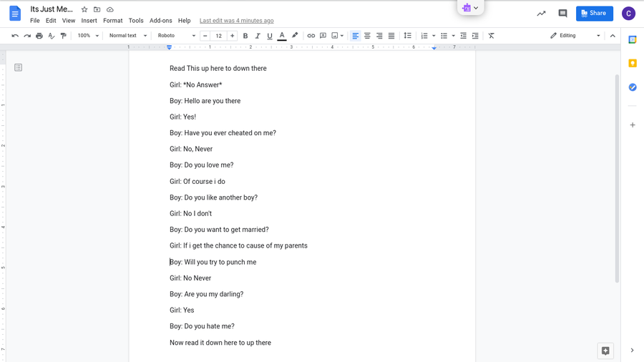
Task: Print the document
Action: click(39, 36)
